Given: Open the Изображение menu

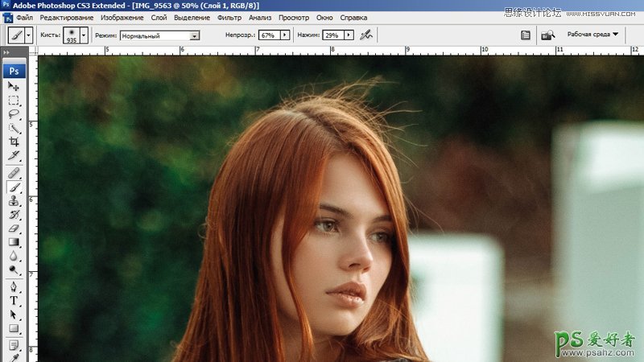Looking at the screenshot, I should (123, 17).
